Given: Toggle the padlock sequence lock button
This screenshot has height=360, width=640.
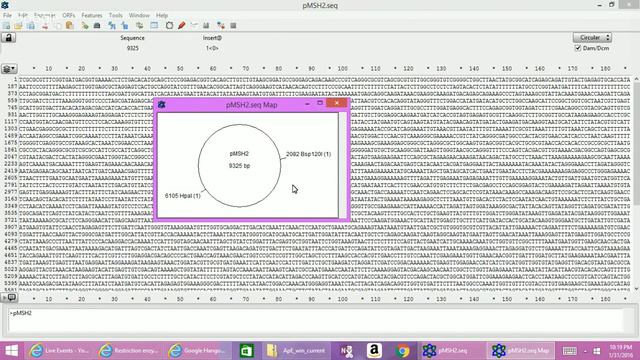Looking at the screenshot, I should tap(8, 38).
